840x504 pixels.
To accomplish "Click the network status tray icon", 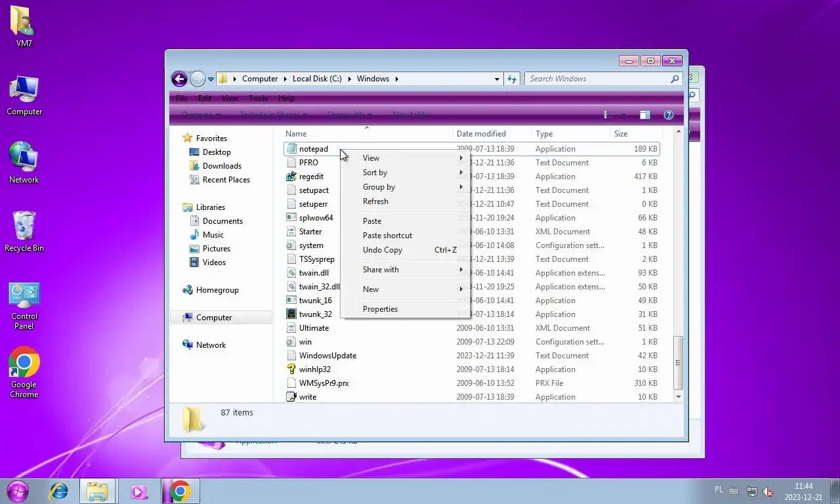I will click(751, 492).
